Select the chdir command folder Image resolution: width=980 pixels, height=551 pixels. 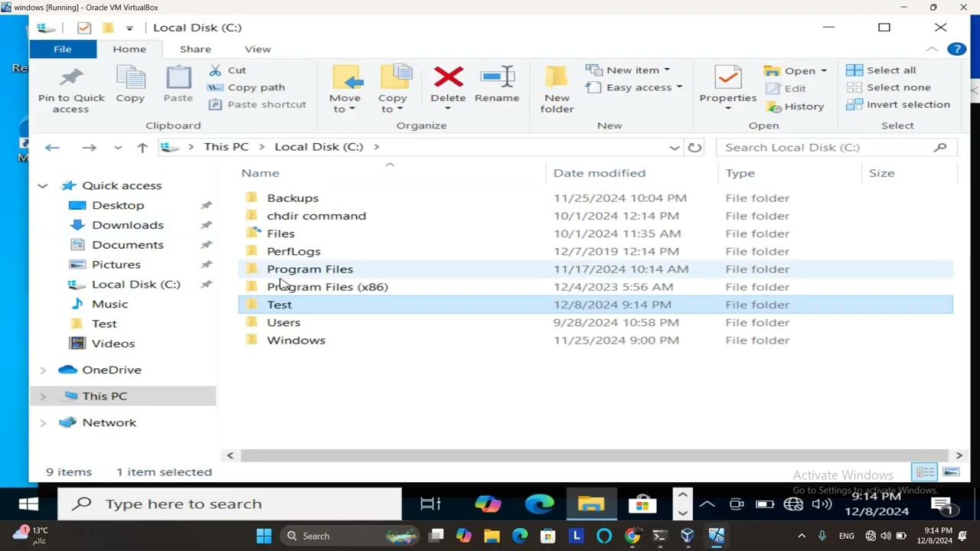[596, 216]
